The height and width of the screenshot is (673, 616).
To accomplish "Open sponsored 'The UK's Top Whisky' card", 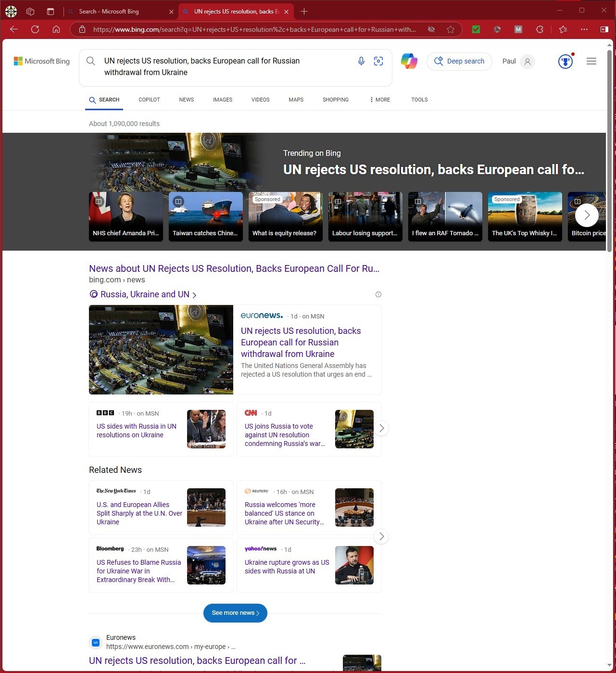I will click(525, 216).
